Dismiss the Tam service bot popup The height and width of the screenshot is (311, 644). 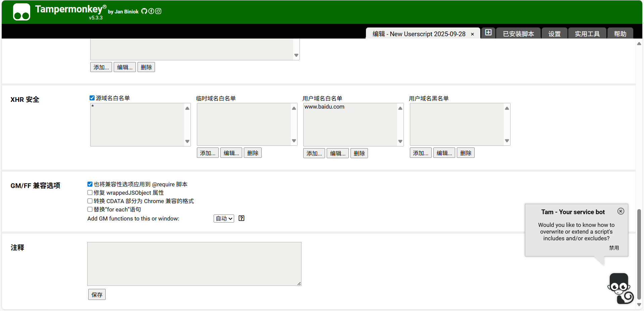pyautogui.click(x=621, y=211)
